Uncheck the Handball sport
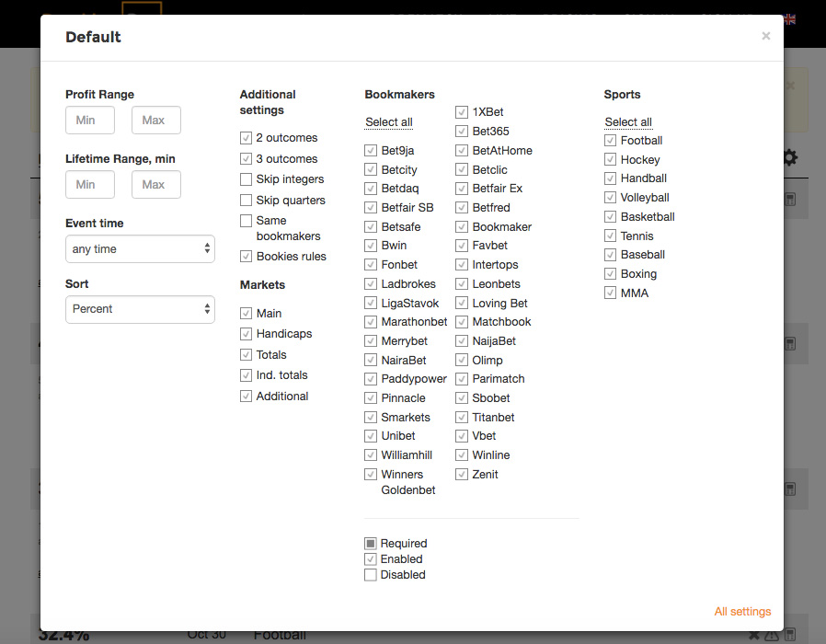The image size is (826, 644). 610,178
